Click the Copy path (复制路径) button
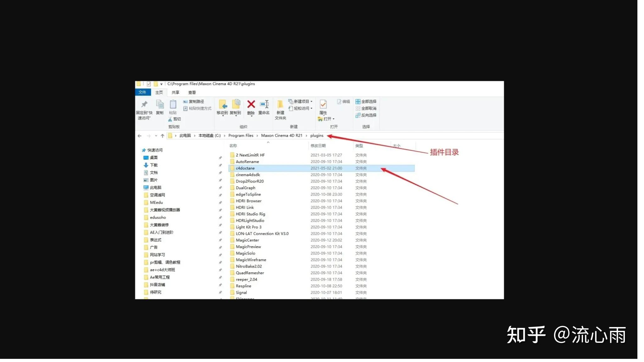Viewport: 644px width, 362px height. (194, 101)
